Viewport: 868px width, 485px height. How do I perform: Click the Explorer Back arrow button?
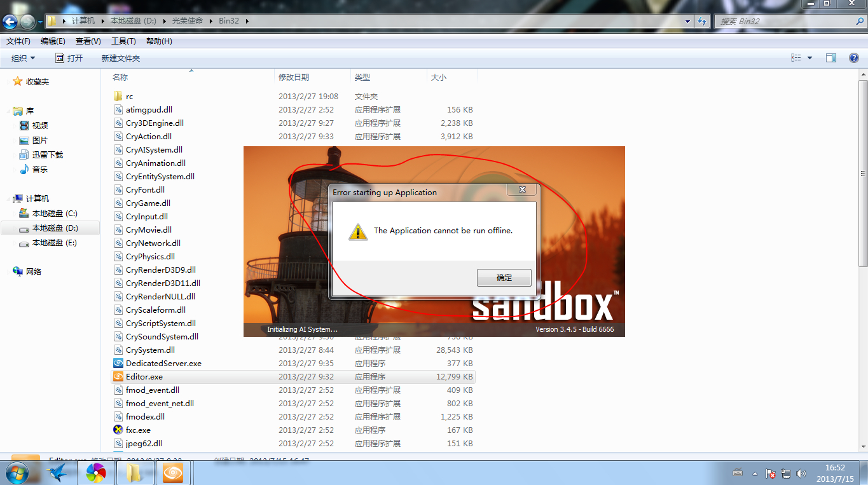pyautogui.click(x=10, y=21)
